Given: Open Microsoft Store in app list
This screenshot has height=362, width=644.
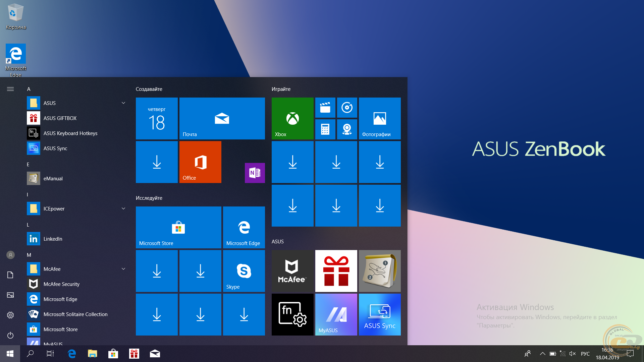Looking at the screenshot, I should coord(77,329).
